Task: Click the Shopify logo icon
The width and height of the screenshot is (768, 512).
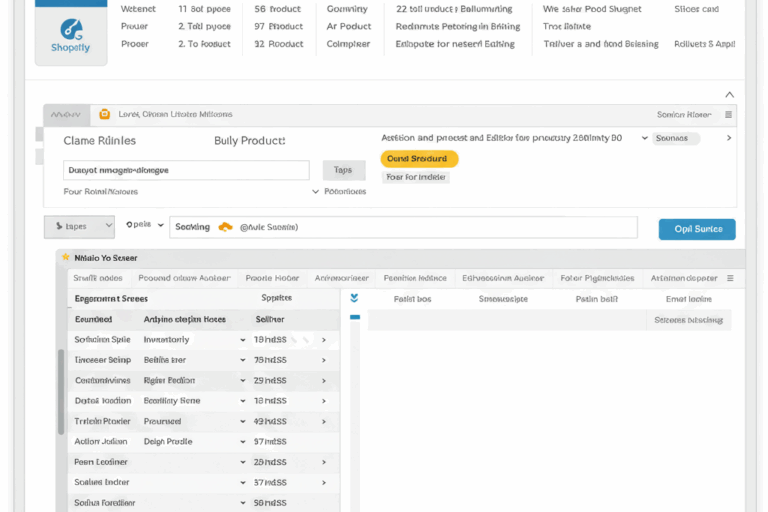Action: pyautogui.click(x=70, y=29)
